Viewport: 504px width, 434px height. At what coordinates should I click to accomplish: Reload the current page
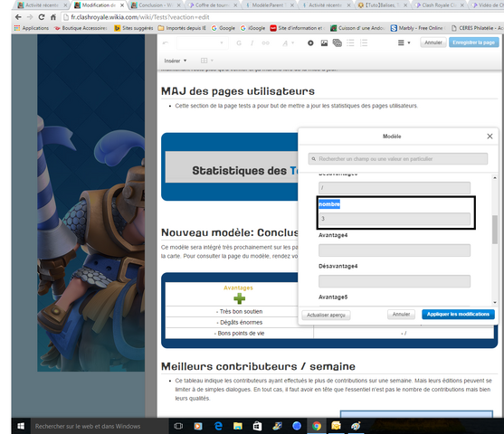click(42, 17)
